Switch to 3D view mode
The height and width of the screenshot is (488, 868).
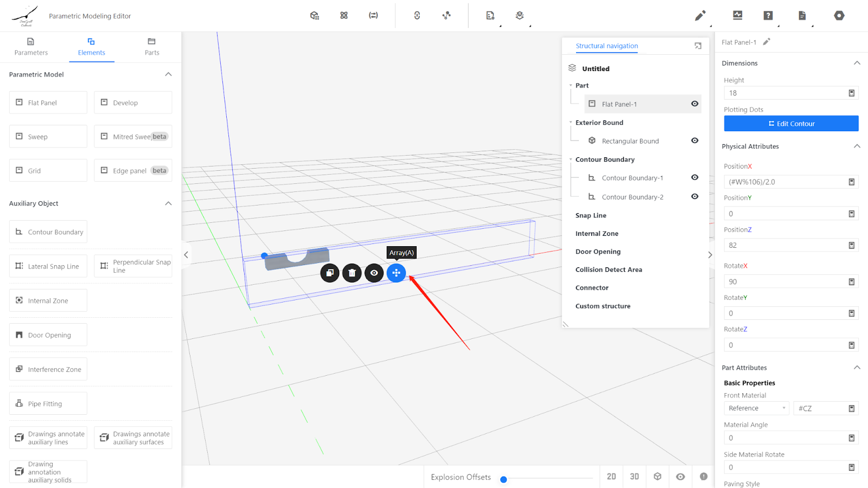point(634,477)
